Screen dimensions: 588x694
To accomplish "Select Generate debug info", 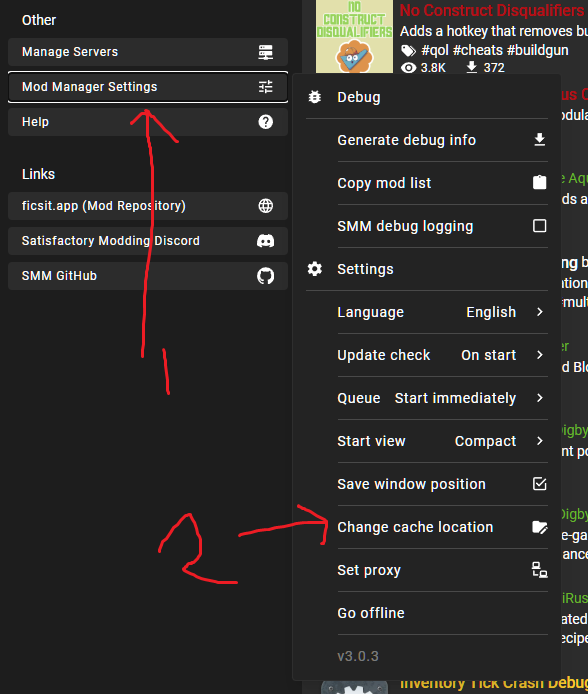I will coord(442,140).
